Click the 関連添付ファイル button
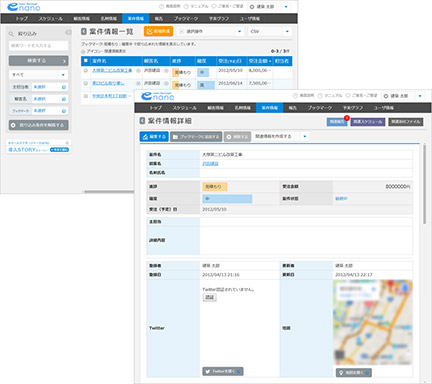Viewport: 432px width, 384px height. tap(406, 122)
